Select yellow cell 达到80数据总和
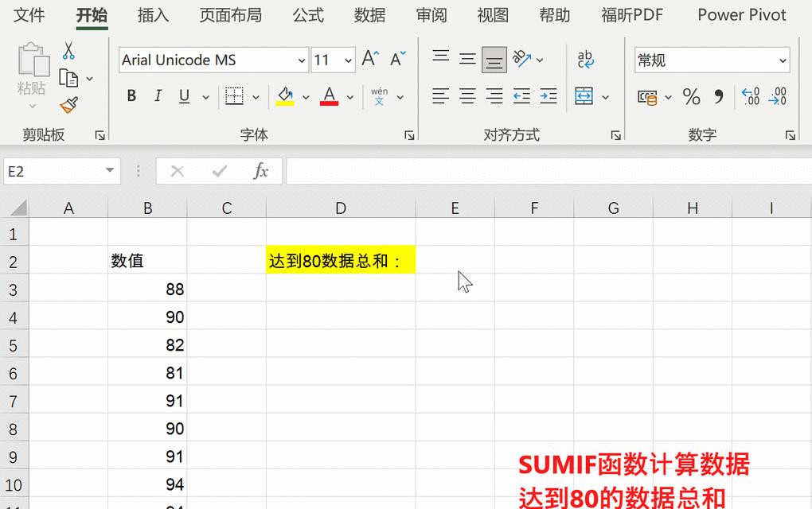The image size is (812, 509). coord(341,260)
